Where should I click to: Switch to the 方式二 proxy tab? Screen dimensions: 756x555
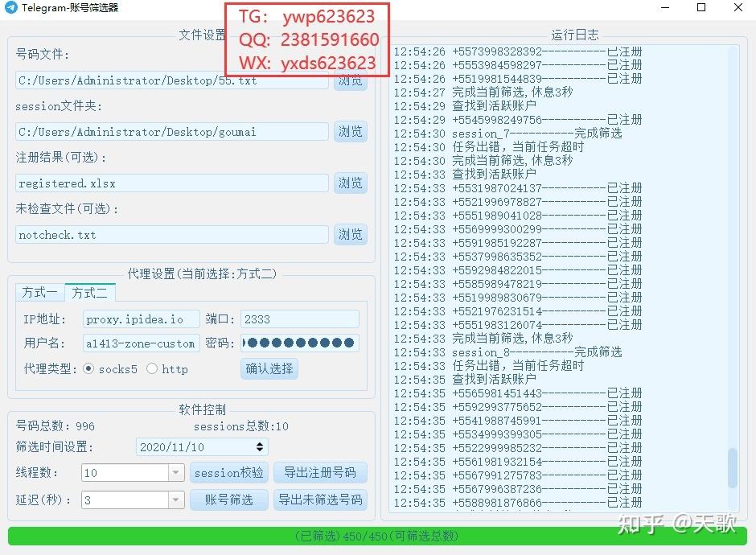[90, 292]
